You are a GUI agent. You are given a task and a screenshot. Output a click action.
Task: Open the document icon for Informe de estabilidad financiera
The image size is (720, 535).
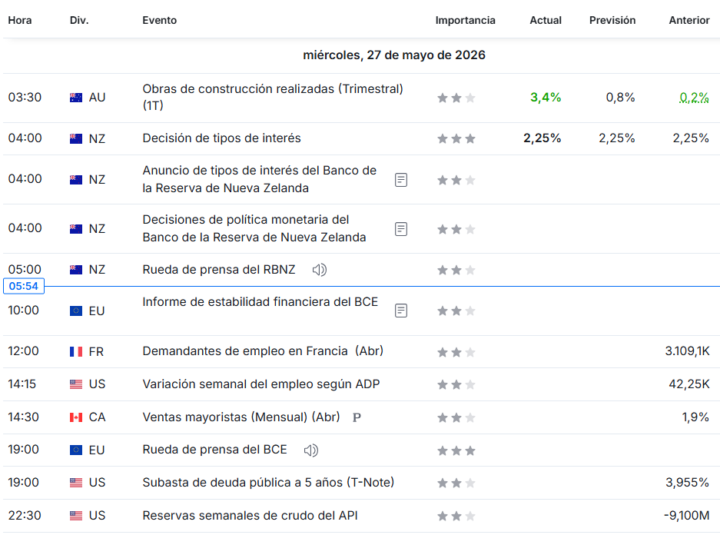click(x=401, y=311)
